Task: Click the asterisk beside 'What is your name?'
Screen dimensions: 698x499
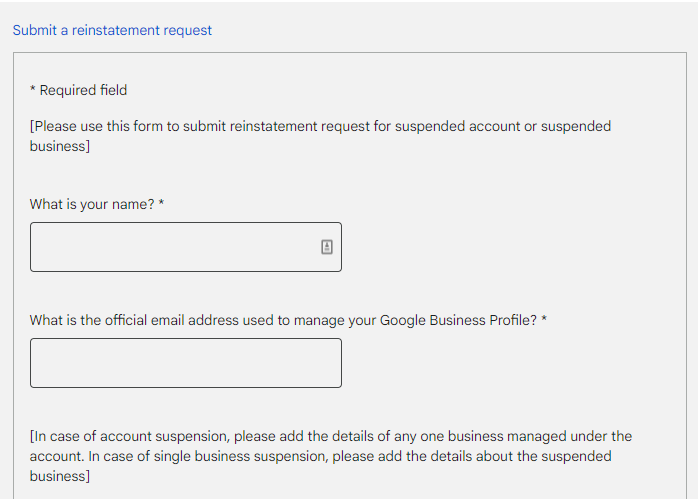Action: click(161, 203)
